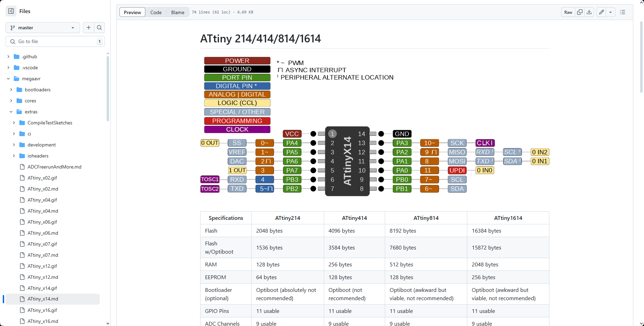
Task: Open ATtiny_x14.gif file
Action: pyautogui.click(x=42, y=288)
